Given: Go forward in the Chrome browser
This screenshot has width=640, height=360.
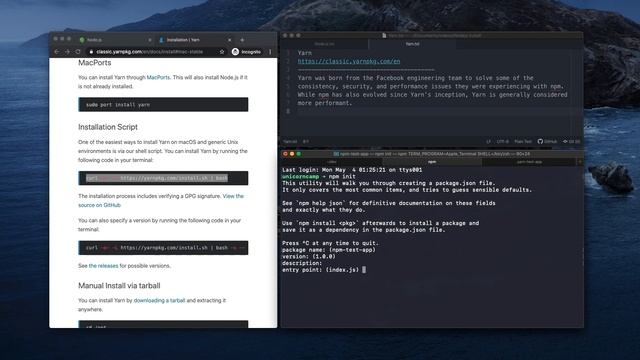Looking at the screenshot, I should [x=67, y=52].
